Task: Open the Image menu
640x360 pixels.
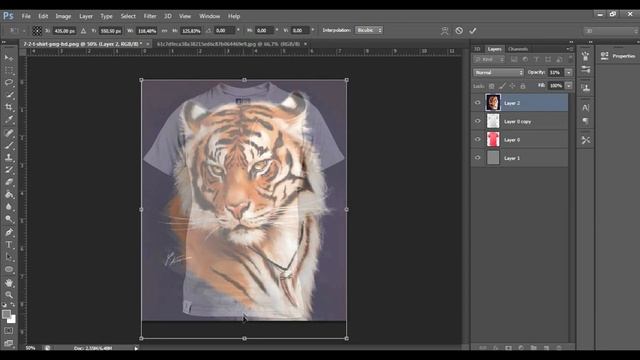Action: coord(63,16)
